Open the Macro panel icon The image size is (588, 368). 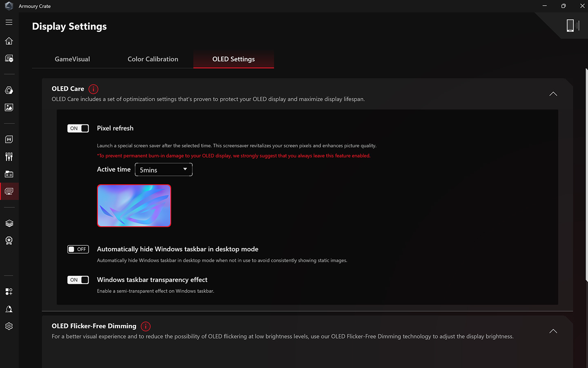pyautogui.click(x=9, y=139)
